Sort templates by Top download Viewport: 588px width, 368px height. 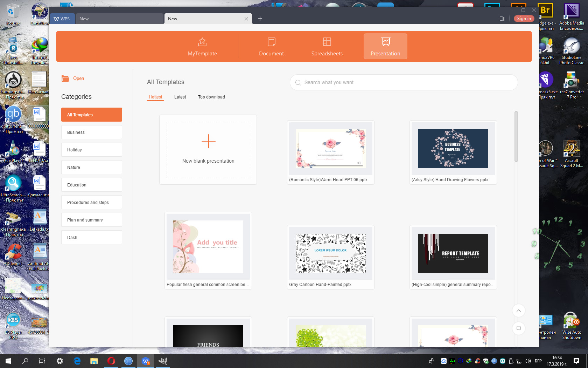click(211, 97)
